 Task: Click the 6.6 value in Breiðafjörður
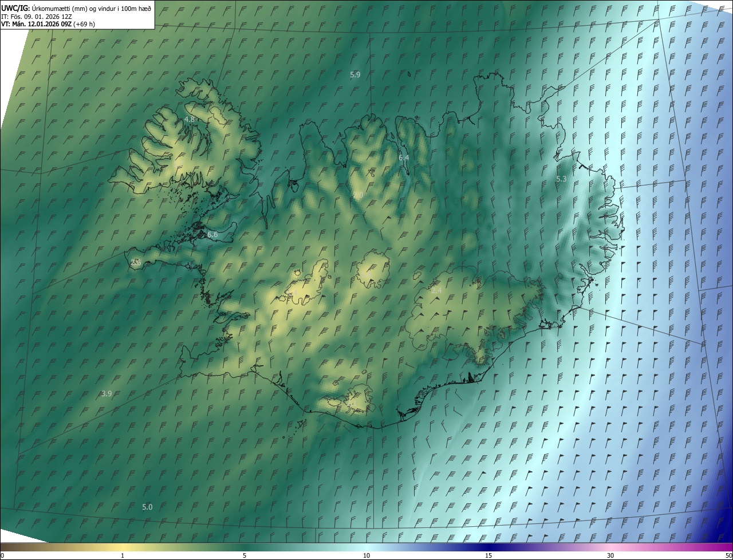point(212,235)
